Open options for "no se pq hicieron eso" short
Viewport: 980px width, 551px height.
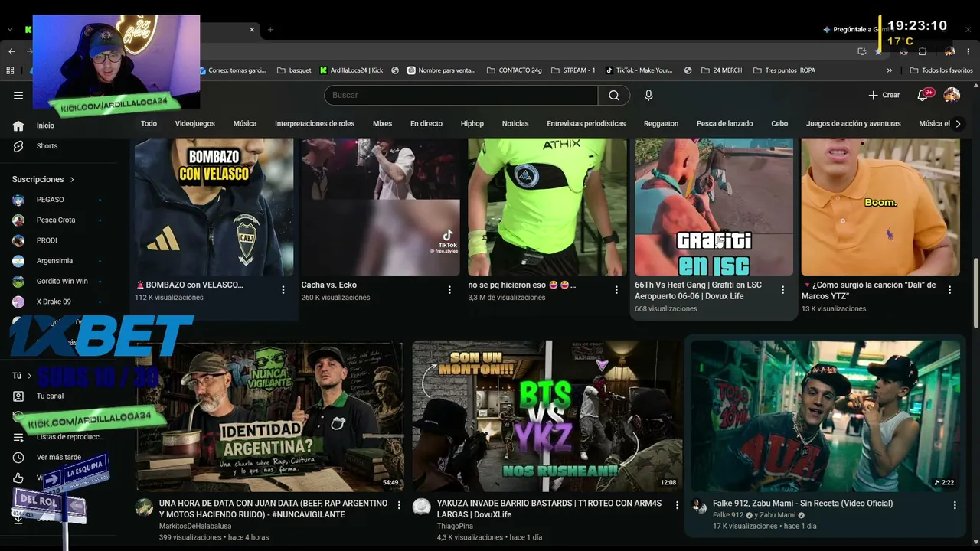616,290
